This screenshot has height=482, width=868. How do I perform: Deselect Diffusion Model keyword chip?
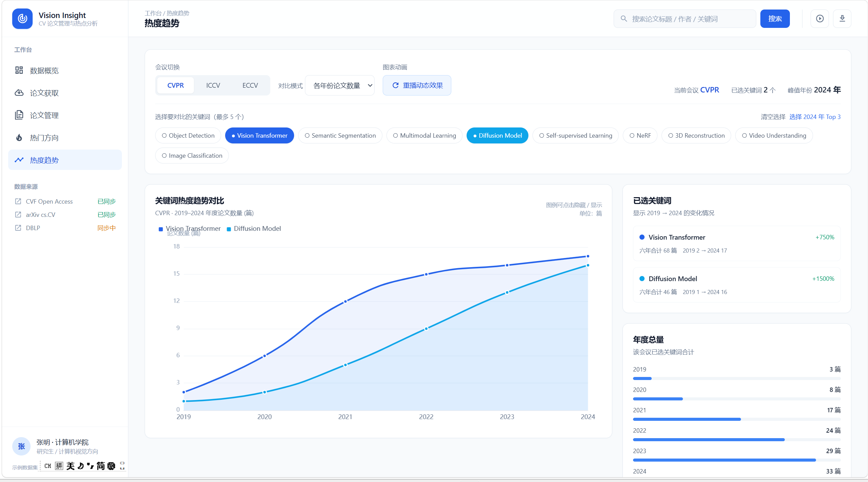coord(498,136)
